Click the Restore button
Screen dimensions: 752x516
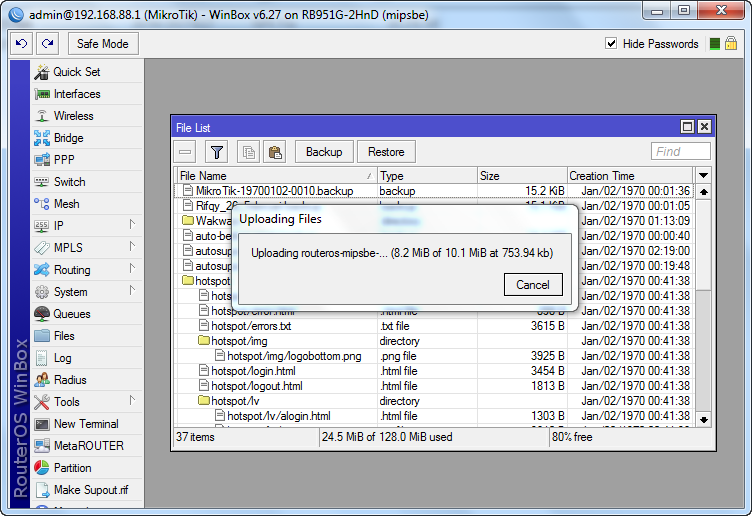point(386,152)
